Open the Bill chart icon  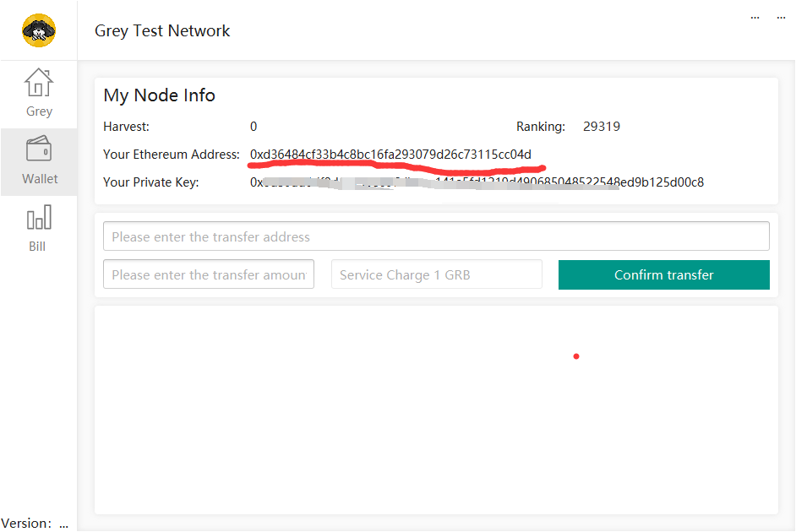[x=39, y=219]
